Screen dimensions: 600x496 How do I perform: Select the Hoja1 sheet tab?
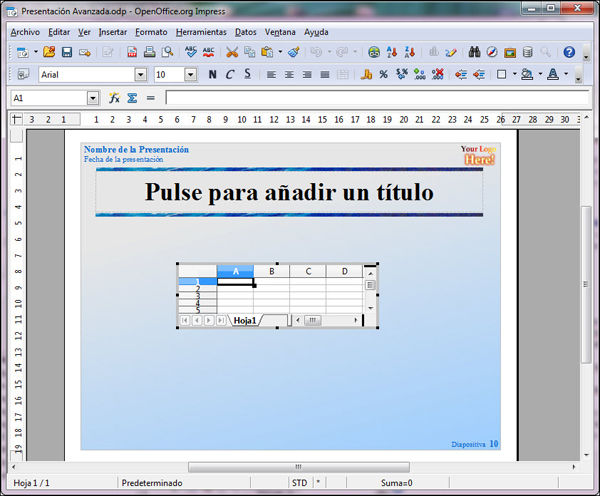tap(245, 321)
